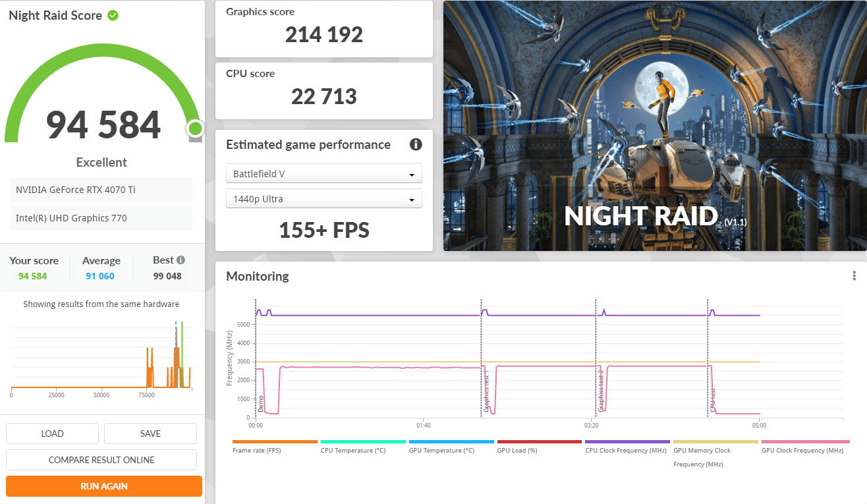Toggle the GPU Load (%) legend entry

pos(540,447)
